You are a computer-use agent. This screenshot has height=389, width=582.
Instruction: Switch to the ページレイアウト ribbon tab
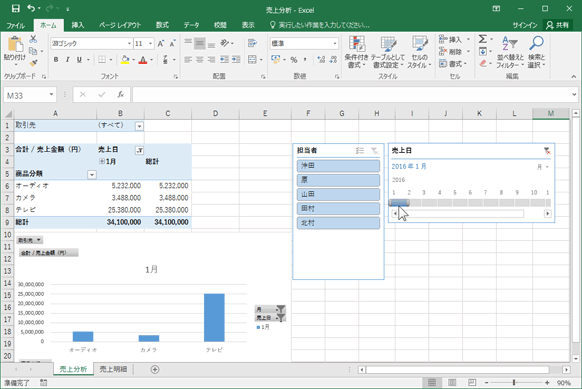click(120, 25)
